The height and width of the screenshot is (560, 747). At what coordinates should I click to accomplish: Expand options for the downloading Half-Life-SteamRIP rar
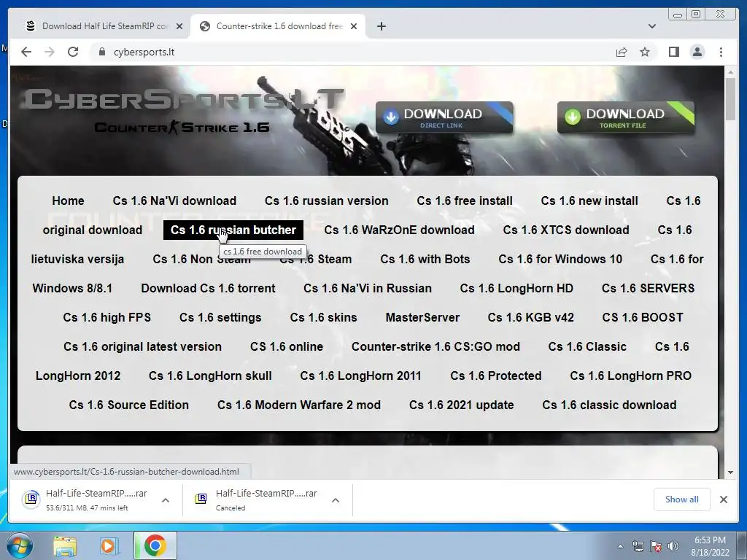pyautogui.click(x=166, y=500)
